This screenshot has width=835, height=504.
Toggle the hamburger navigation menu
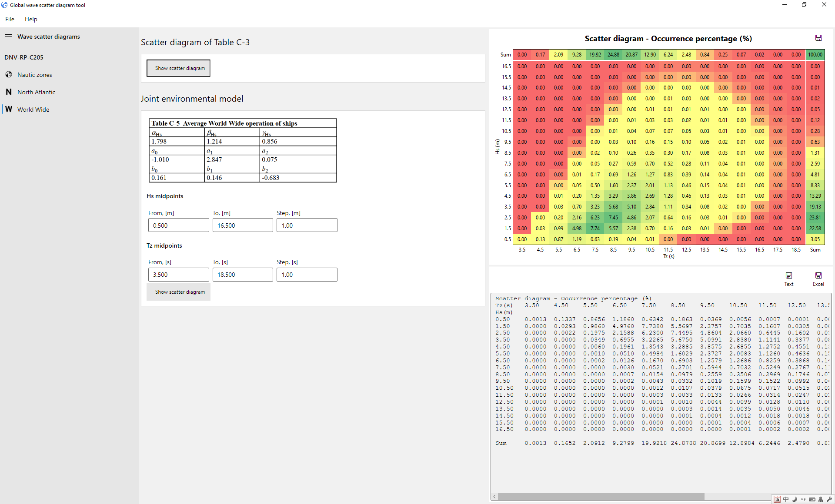pyautogui.click(x=8, y=36)
